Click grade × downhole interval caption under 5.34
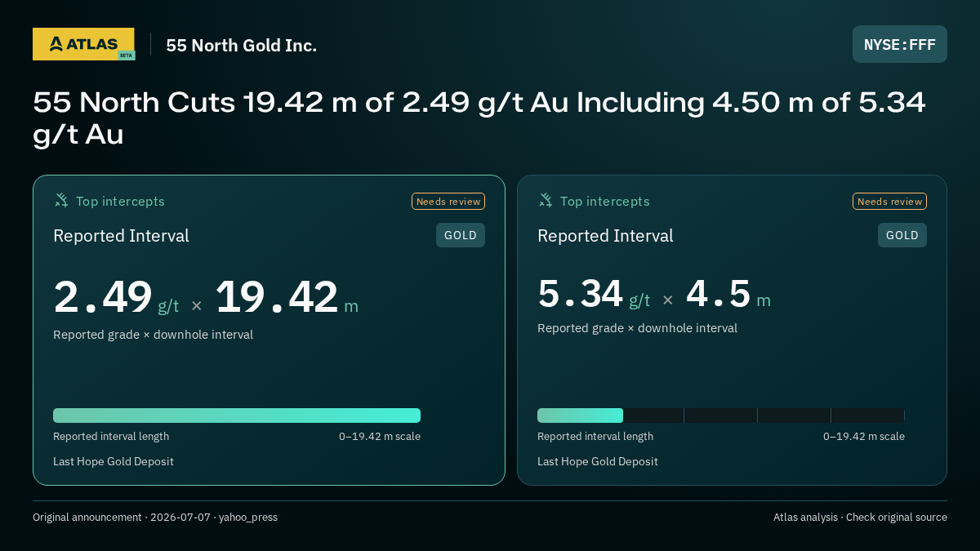This screenshot has height=551, width=980. pyautogui.click(x=637, y=328)
